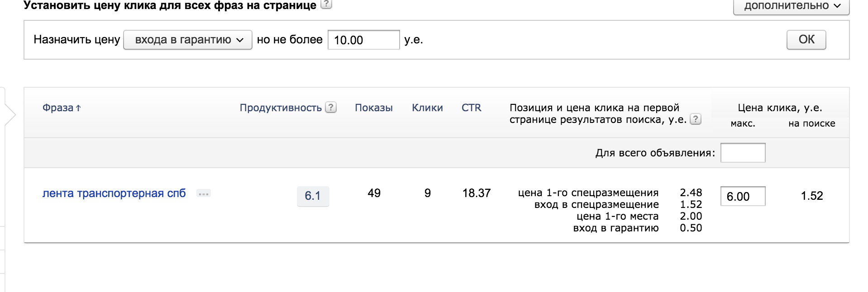Click the 6.00 max click price field
Screen dimensions: 868x292
(x=742, y=196)
